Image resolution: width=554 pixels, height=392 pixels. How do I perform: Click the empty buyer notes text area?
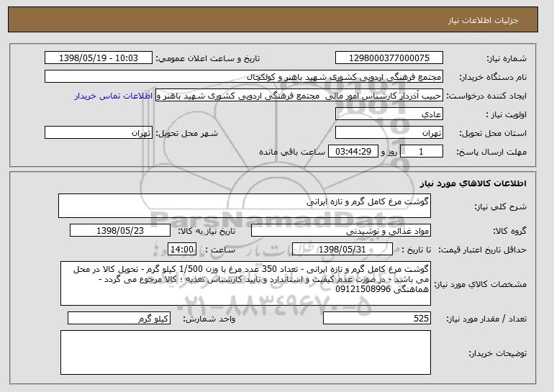[x=245, y=352]
